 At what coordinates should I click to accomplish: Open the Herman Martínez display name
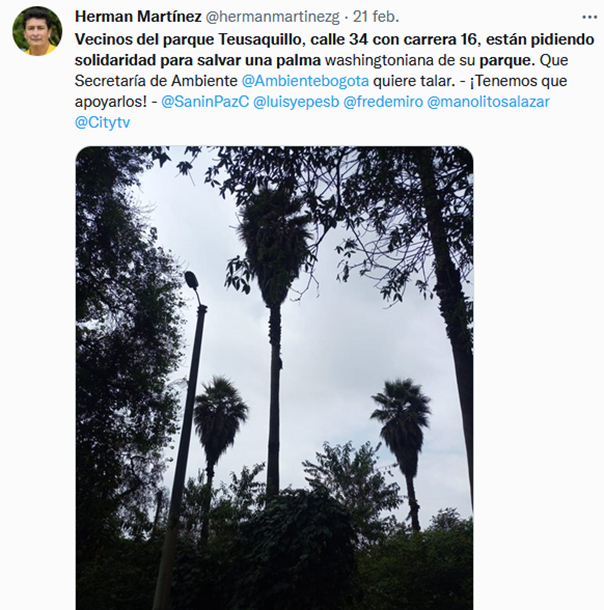point(138,17)
